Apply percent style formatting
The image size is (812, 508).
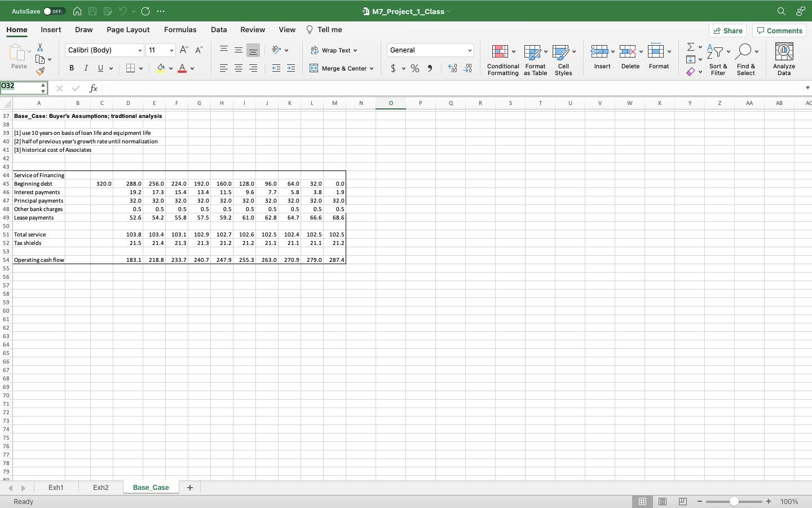[414, 68]
